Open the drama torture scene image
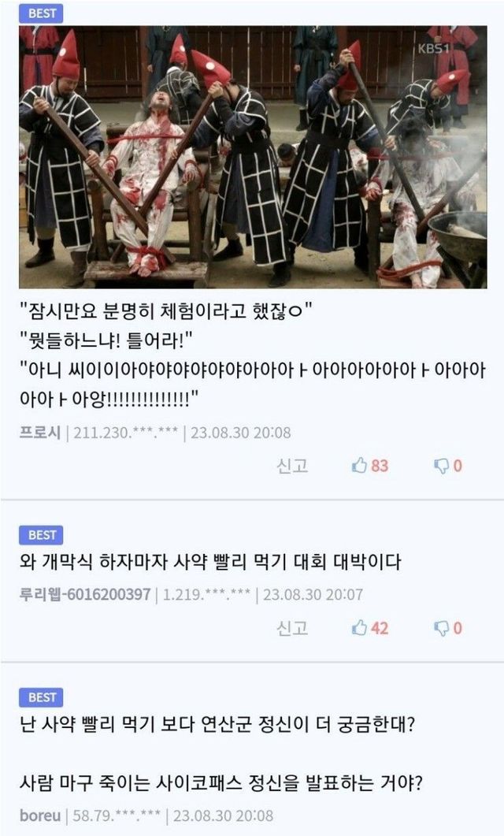The height and width of the screenshot is (836, 504). click(x=253, y=157)
